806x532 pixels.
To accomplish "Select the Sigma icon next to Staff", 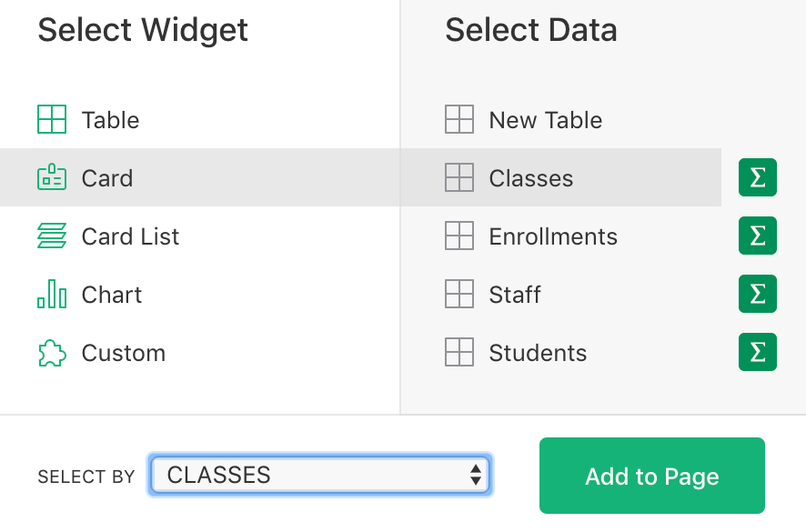I will [x=758, y=294].
